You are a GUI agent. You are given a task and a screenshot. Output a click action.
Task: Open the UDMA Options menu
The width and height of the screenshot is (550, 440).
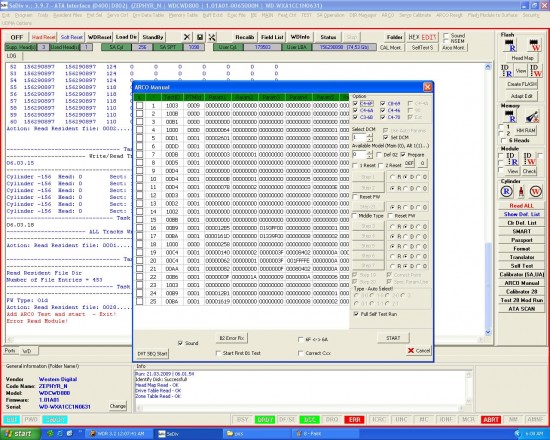coord(17,23)
